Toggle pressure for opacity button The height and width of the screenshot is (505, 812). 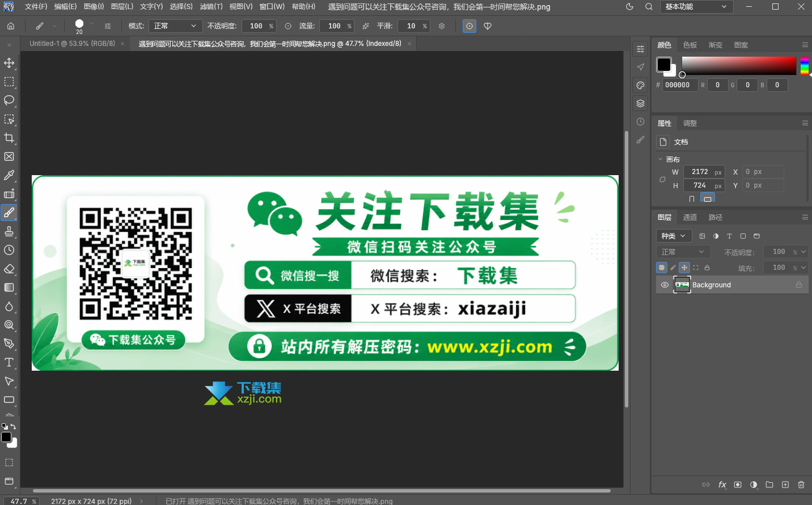(288, 26)
